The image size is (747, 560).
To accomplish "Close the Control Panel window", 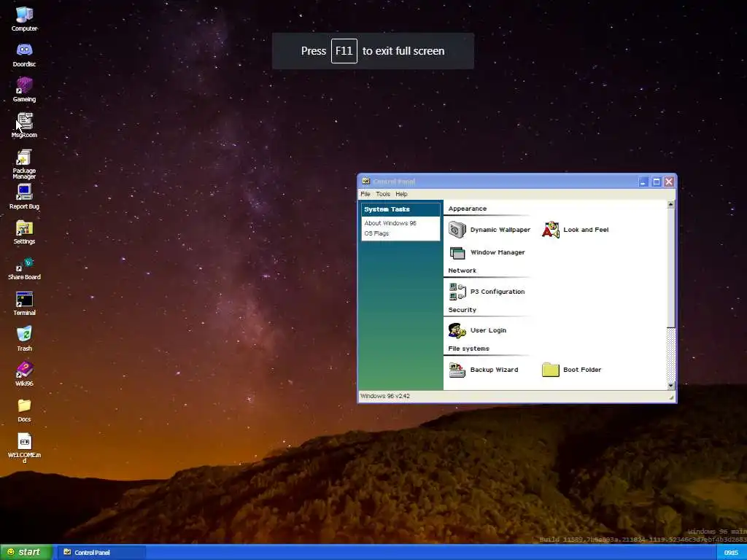I will pyautogui.click(x=669, y=182).
